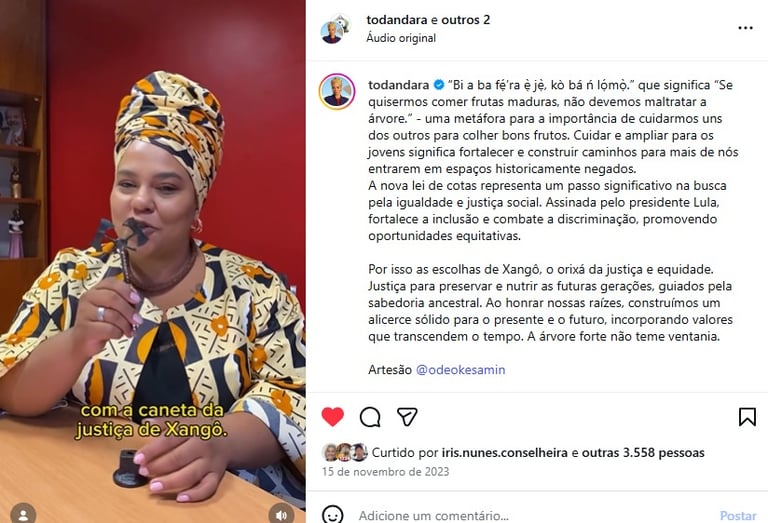This screenshot has height=523, width=768.
Task: Share the post via paper plane icon
Action: (x=407, y=417)
